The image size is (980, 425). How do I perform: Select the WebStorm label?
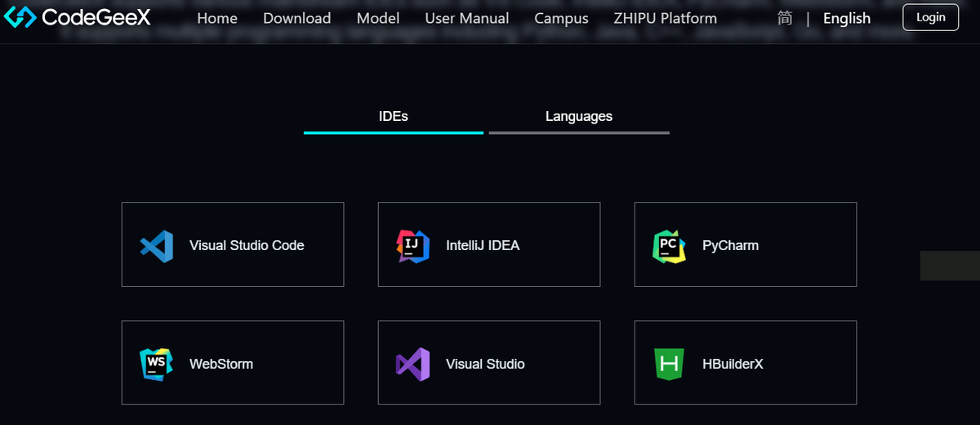click(221, 364)
